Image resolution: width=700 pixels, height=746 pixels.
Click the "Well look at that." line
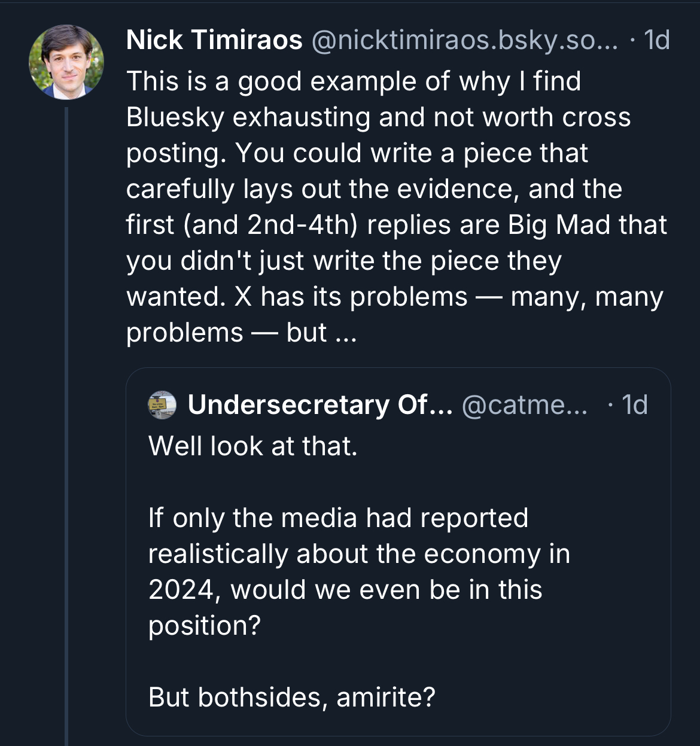(x=253, y=446)
